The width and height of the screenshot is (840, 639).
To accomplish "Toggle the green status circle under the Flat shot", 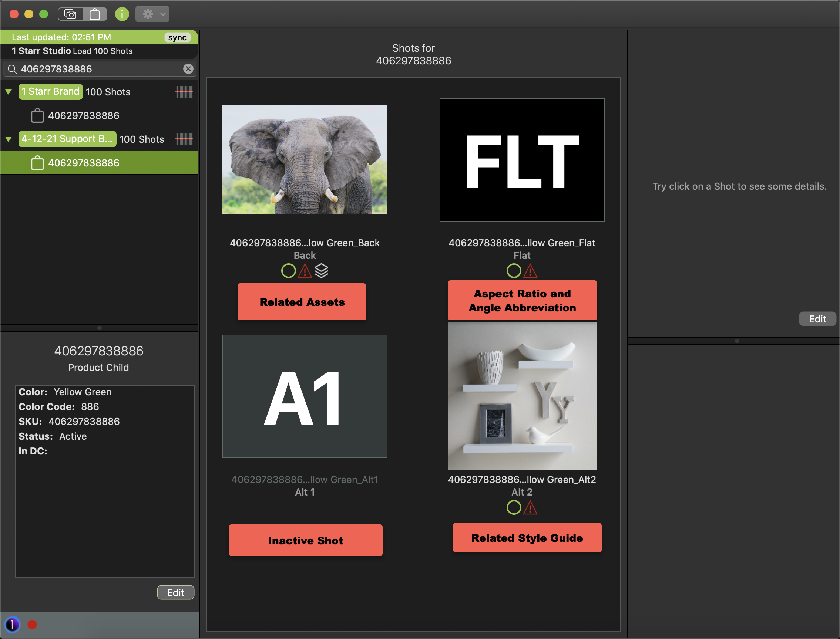I will click(514, 271).
